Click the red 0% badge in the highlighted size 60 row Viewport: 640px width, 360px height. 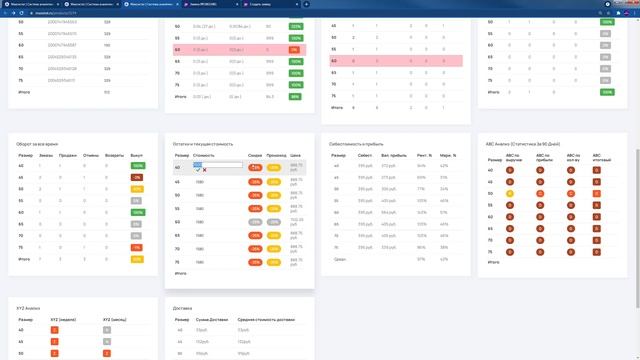point(294,50)
